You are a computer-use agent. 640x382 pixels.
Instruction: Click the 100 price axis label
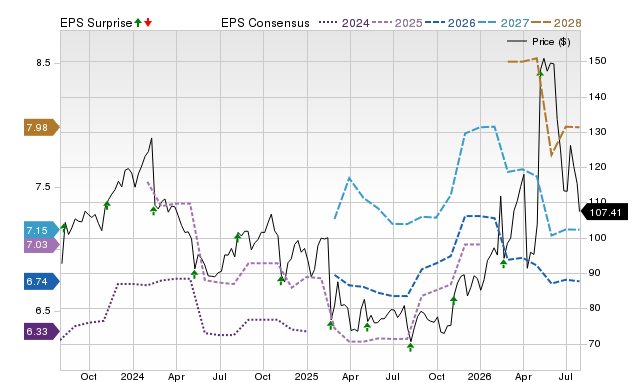pyautogui.click(x=597, y=238)
